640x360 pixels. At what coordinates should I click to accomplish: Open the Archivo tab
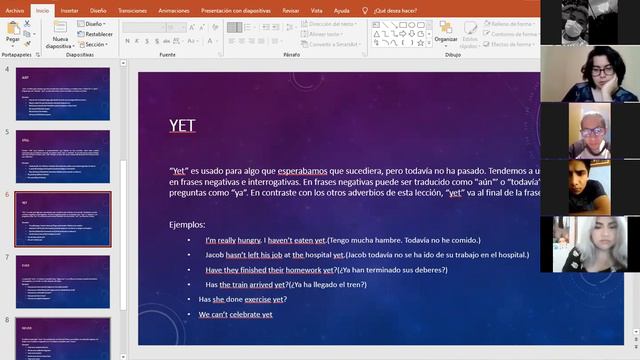pyautogui.click(x=15, y=11)
